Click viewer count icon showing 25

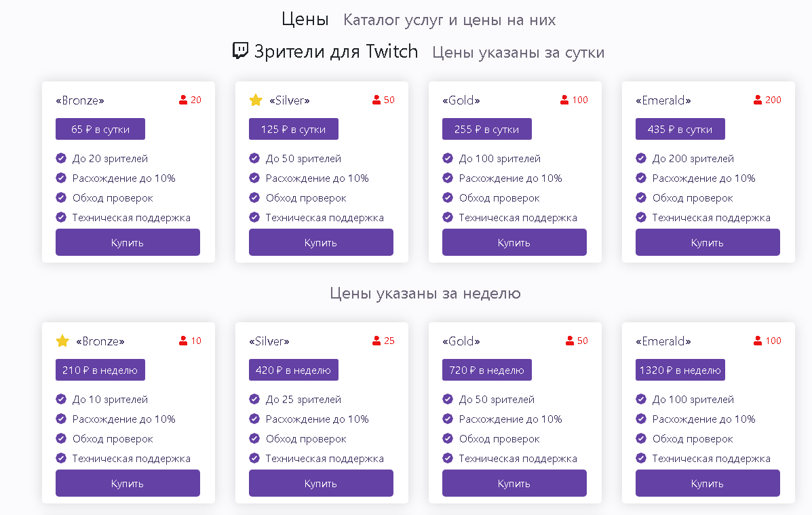click(x=376, y=341)
